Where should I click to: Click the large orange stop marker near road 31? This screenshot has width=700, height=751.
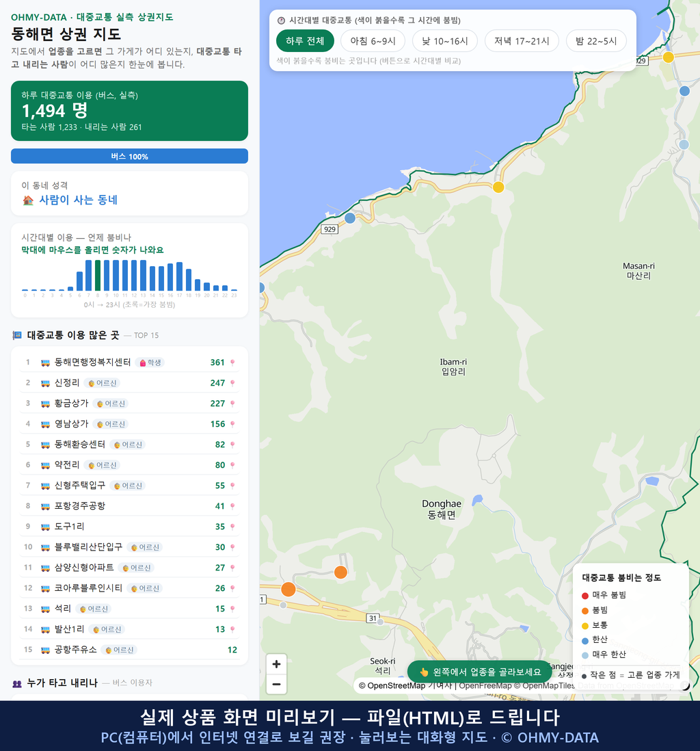(x=288, y=589)
